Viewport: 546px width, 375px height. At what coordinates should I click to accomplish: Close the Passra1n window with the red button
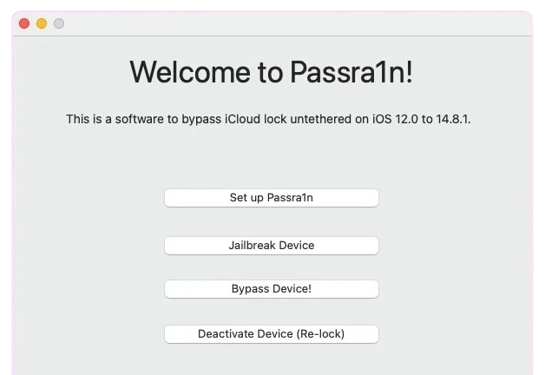coord(24,23)
